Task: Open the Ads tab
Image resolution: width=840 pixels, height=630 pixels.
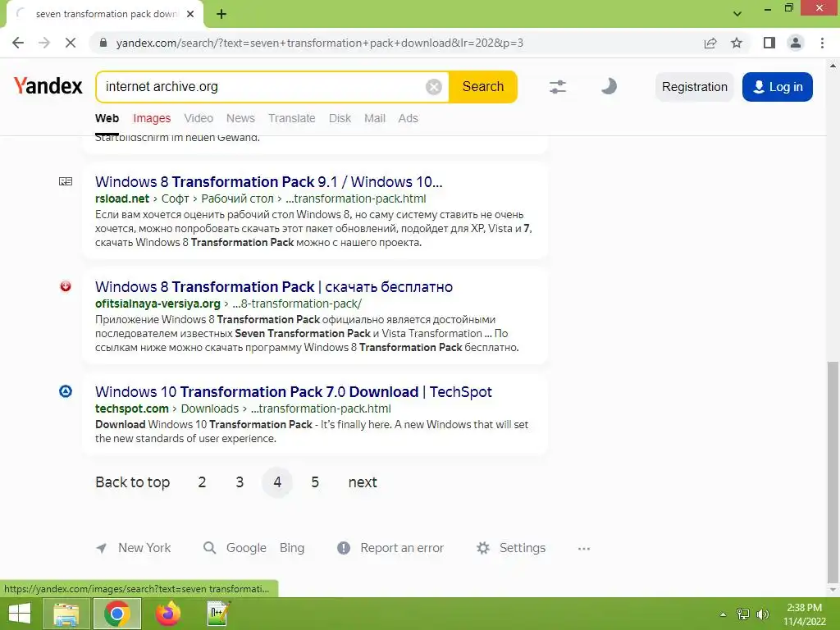Action: 409,118
